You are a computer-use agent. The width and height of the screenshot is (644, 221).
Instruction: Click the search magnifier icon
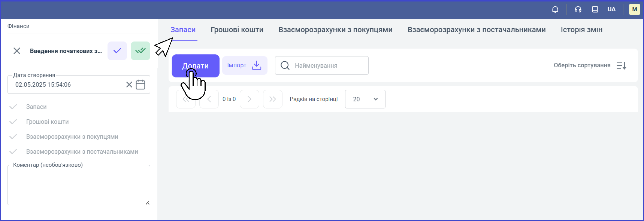[x=285, y=65]
